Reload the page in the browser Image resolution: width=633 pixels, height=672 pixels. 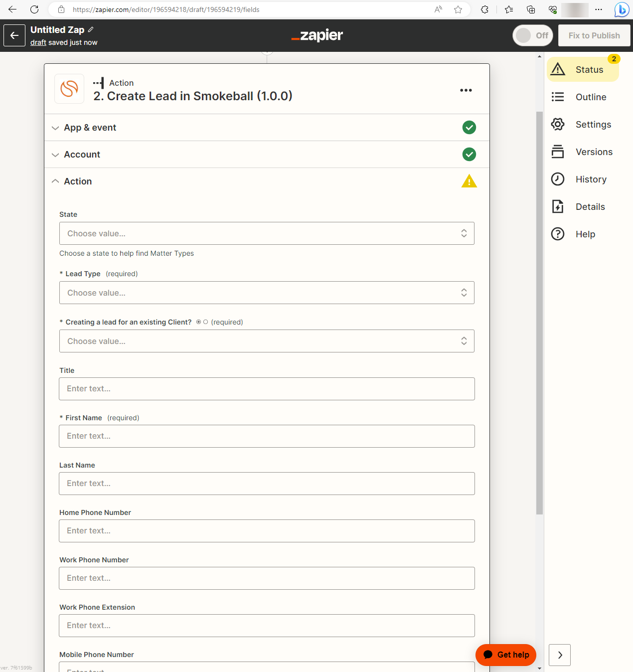click(x=34, y=9)
